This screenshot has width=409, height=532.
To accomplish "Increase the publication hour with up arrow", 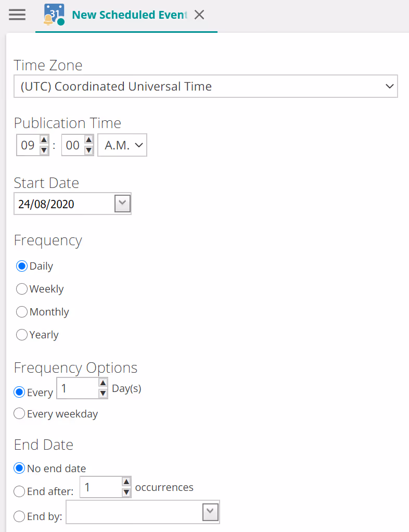I will (x=44, y=140).
